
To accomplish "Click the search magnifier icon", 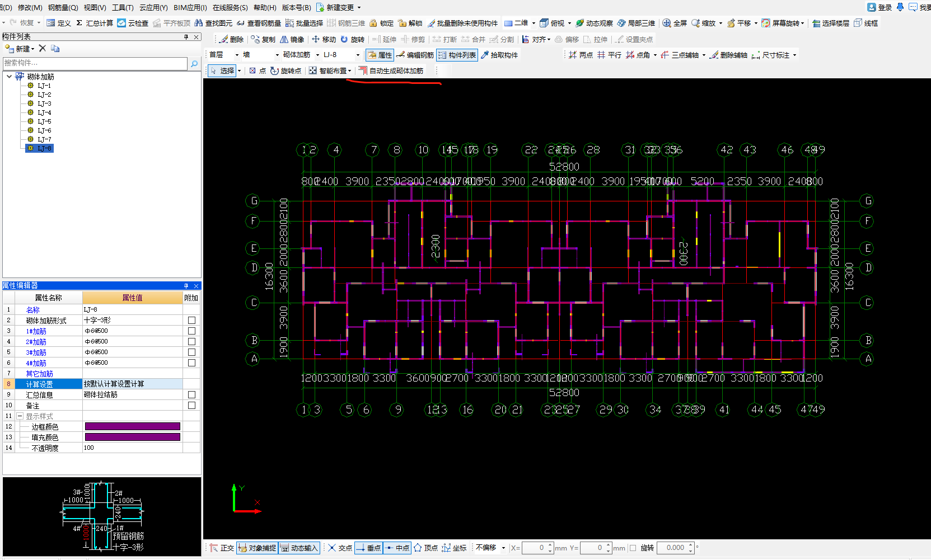I will 194,64.
